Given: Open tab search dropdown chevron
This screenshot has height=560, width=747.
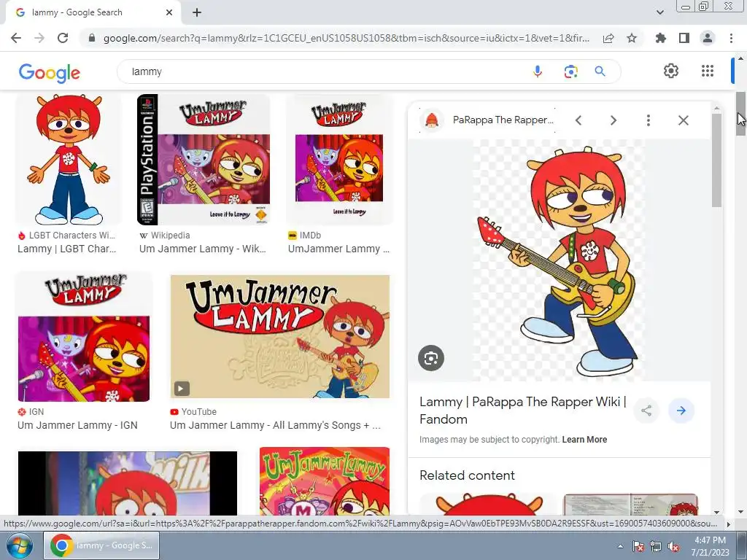Looking at the screenshot, I should tap(659, 12).
